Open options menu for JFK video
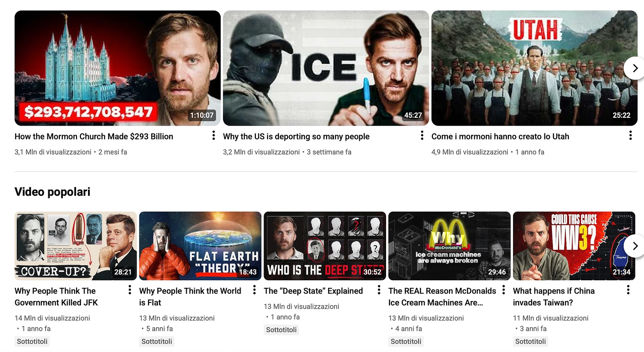The image size is (644, 352). pos(130,290)
